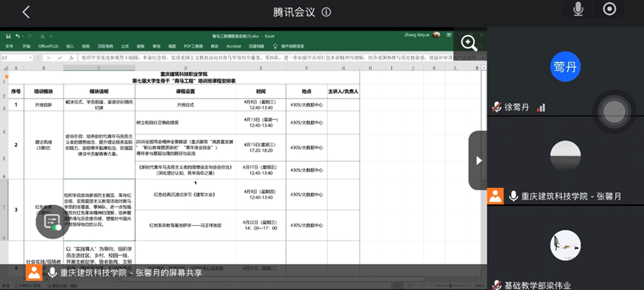The height and width of the screenshot is (290, 644).
Task: Select 莺丹 blue participant avatar
Action: 565,66
